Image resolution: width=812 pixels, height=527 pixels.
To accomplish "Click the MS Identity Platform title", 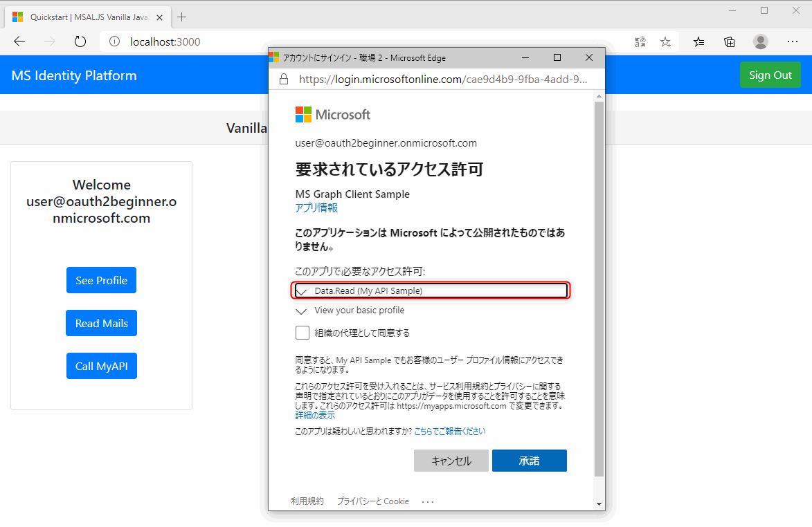I will 74,75.
